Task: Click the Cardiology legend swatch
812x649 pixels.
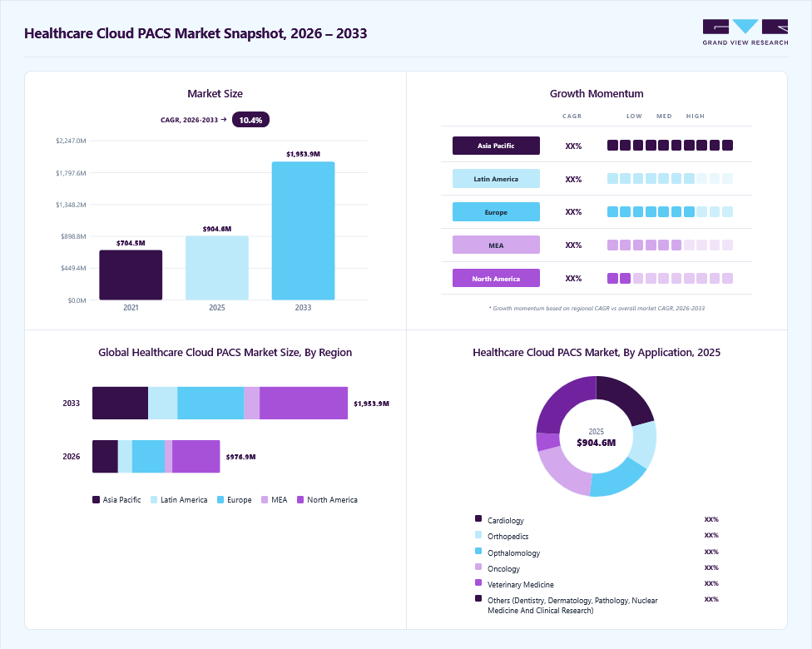Action: [478, 518]
